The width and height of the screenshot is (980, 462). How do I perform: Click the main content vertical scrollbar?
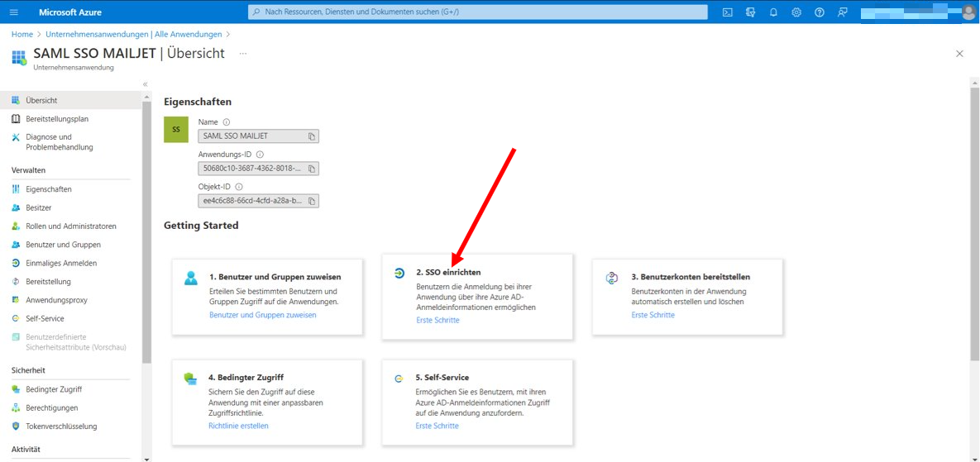(x=974, y=223)
